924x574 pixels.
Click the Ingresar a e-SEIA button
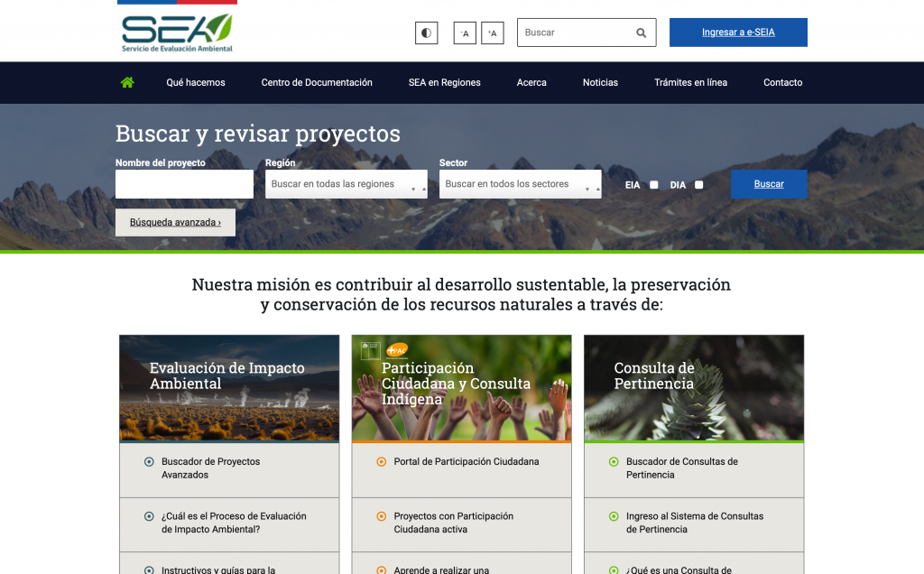click(738, 32)
